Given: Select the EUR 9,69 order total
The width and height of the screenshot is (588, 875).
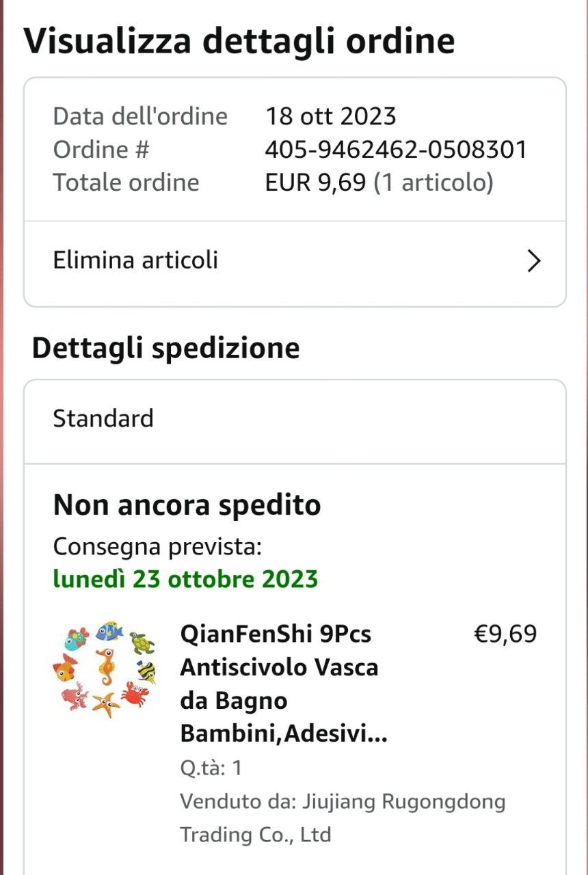Looking at the screenshot, I should pos(315,183).
